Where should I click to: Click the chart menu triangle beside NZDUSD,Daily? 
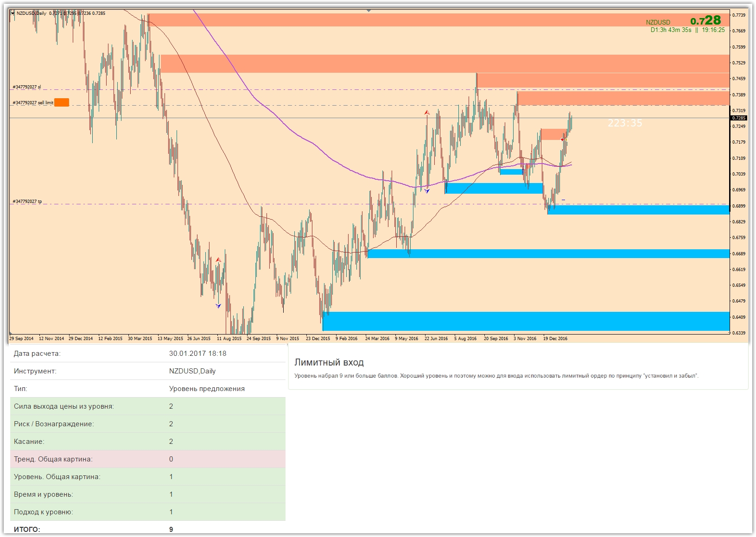pyautogui.click(x=13, y=13)
